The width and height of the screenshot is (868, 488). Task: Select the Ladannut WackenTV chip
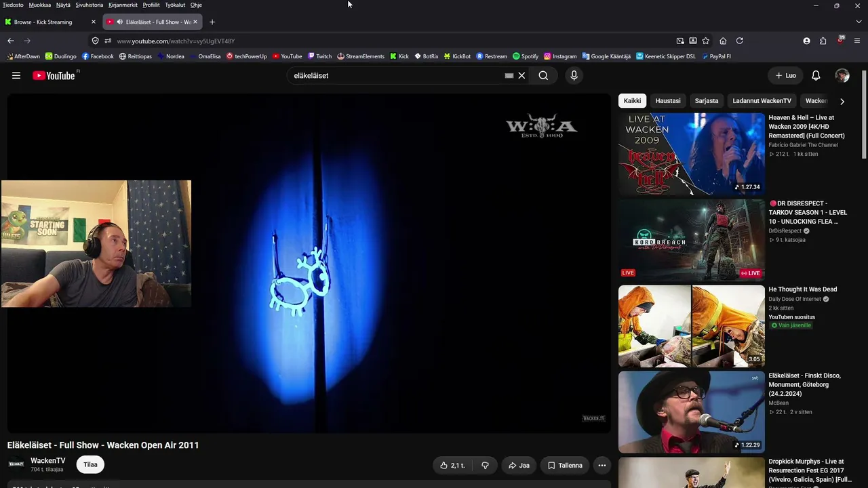pyautogui.click(x=762, y=101)
